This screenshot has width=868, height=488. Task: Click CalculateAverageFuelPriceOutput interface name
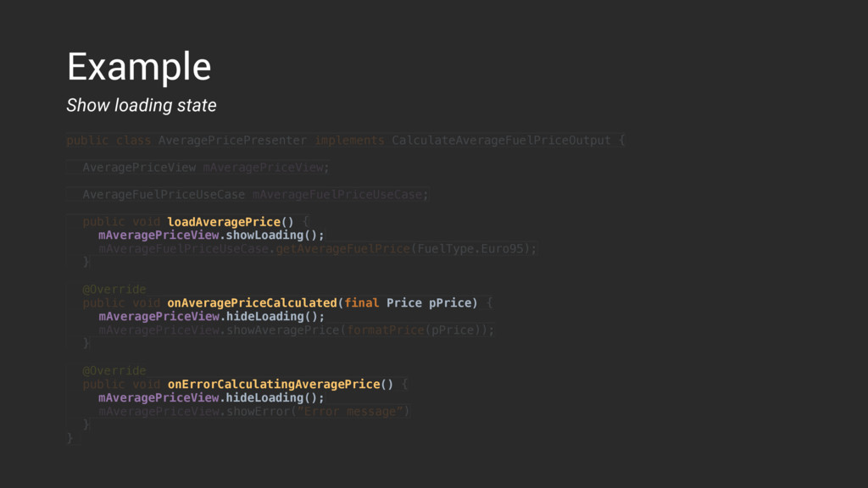[501, 141]
